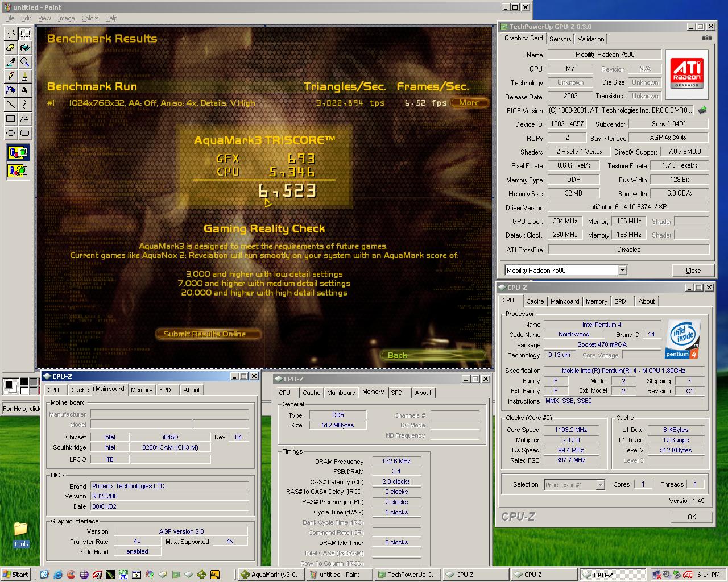The image size is (728, 582).
Task: Enable transparent selection mode in Paint toolbox
Action: tap(18, 170)
